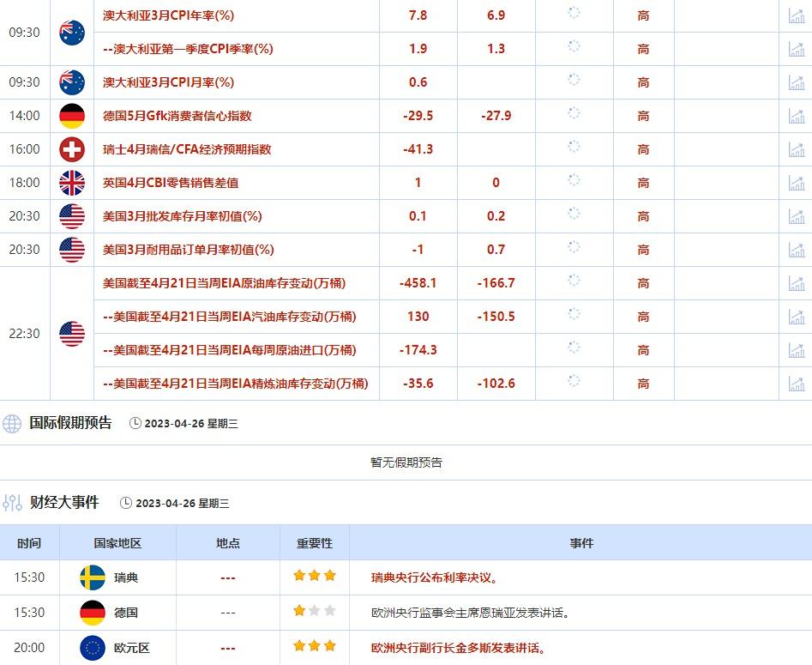Open 美国截至4月21日当周EIA汽油库存变动 link
This screenshot has height=665, width=812.
pos(229,317)
